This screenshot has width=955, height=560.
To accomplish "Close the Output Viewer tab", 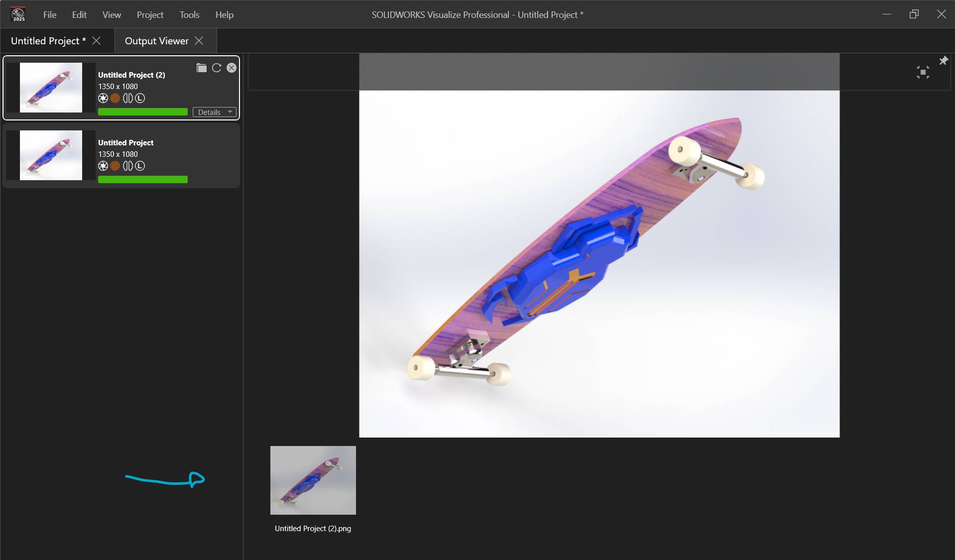I will (x=199, y=40).
